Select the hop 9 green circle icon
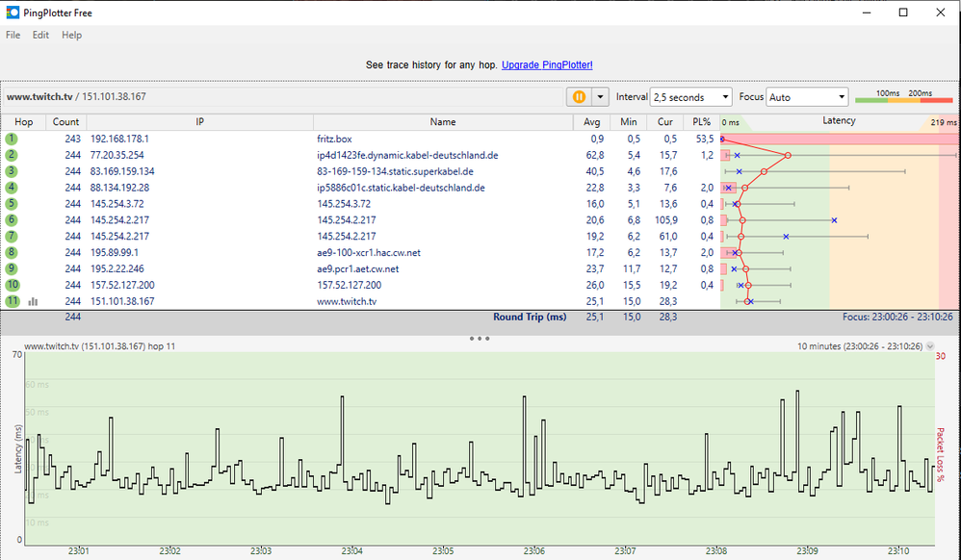 coord(11,268)
